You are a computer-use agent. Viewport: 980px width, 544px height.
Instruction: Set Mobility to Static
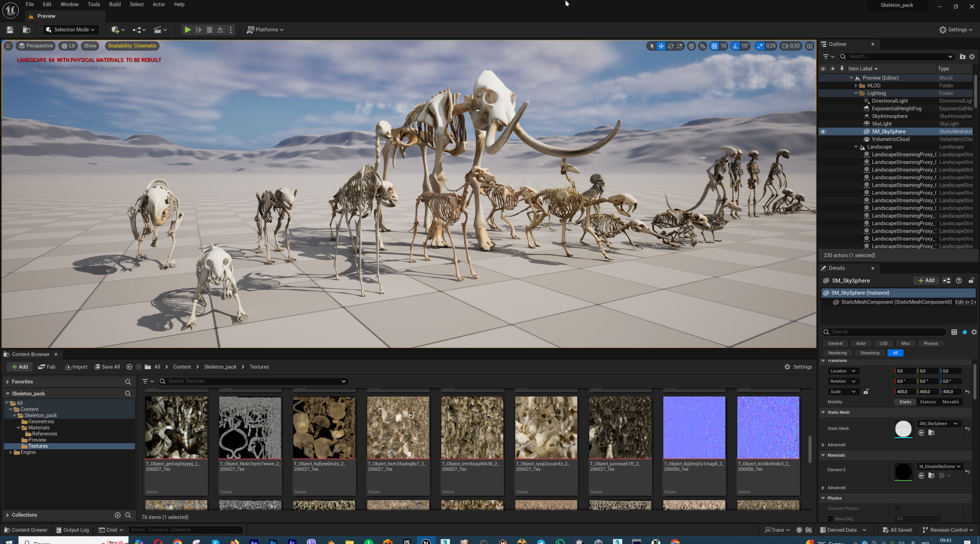coord(905,402)
